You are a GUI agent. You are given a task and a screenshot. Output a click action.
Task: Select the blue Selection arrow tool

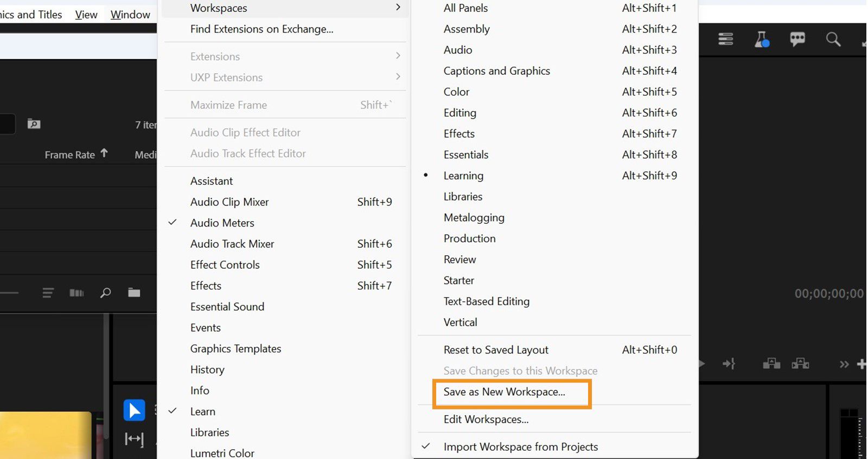click(x=134, y=410)
